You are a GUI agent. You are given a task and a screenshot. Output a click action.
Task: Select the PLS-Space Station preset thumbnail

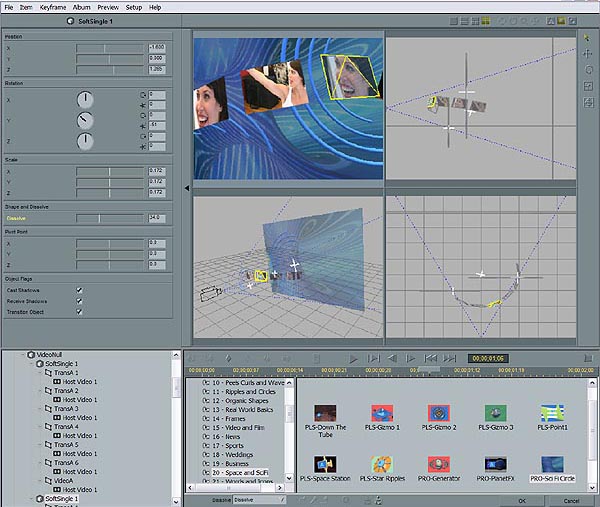click(325, 468)
